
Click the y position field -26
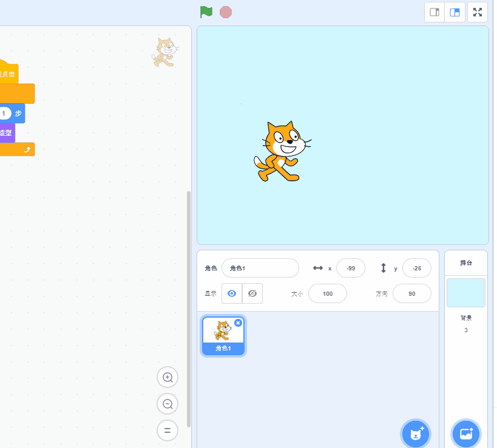pos(417,268)
